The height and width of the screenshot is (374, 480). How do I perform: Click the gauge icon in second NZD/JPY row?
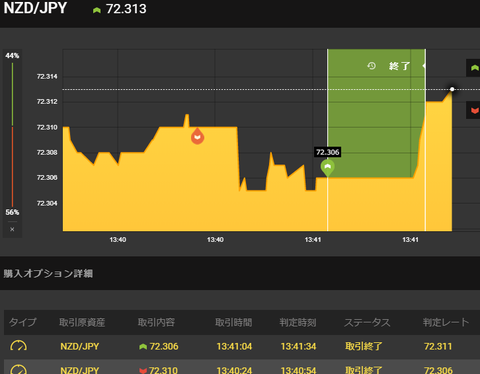(19, 369)
